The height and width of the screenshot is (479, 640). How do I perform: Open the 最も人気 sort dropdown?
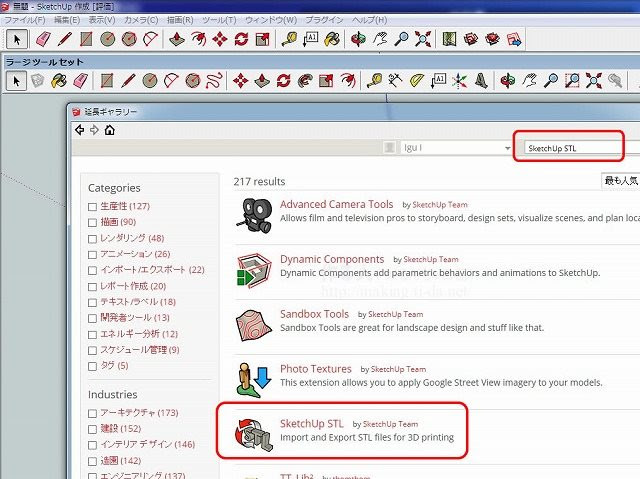click(x=620, y=180)
